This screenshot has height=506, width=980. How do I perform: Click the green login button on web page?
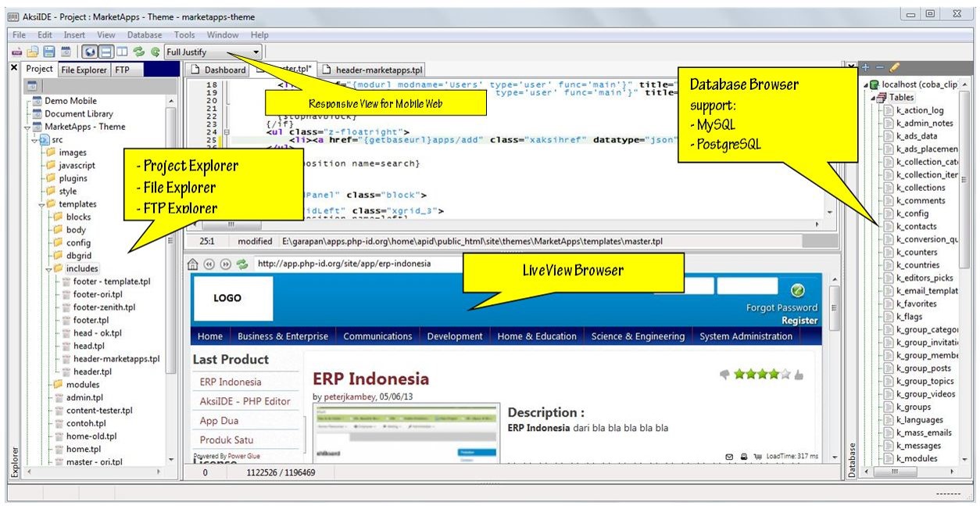pos(797,290)
